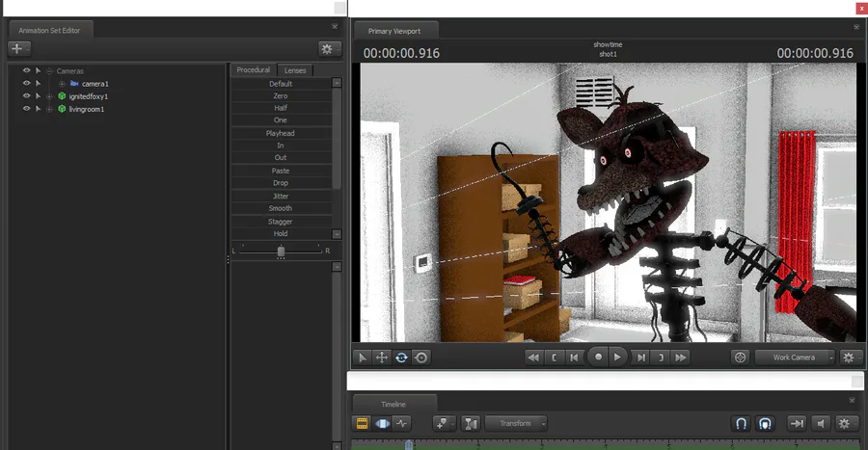Toggle selectable arrow for ignitedfoxy1 row

[39, 96]
